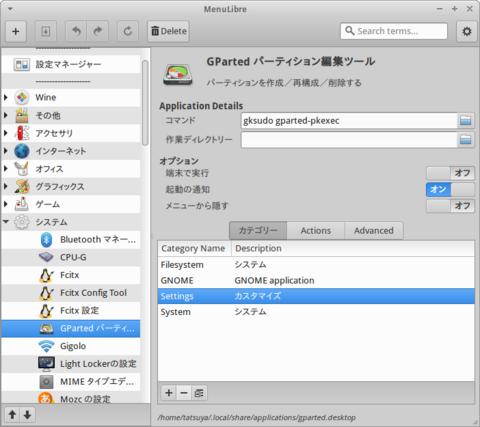Viewport: 480px width, 427px height.
Task: Open the window menu arrow in the title bar
Action: [10, 9]
